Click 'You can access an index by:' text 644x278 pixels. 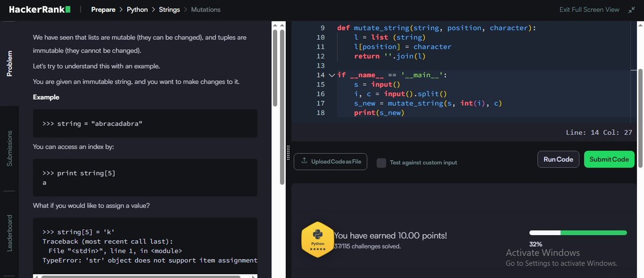pos(74,146)
